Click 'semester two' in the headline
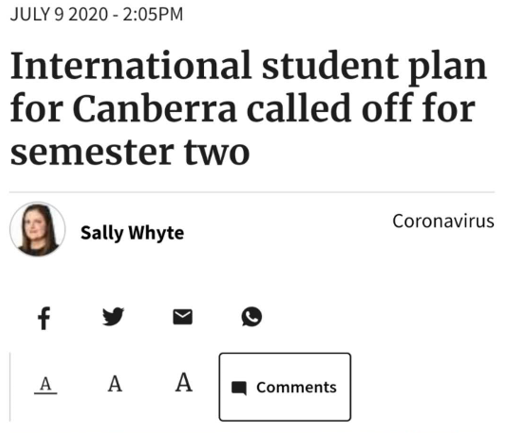The height and width of the screenshot is (433, 507). pos(130,152)
